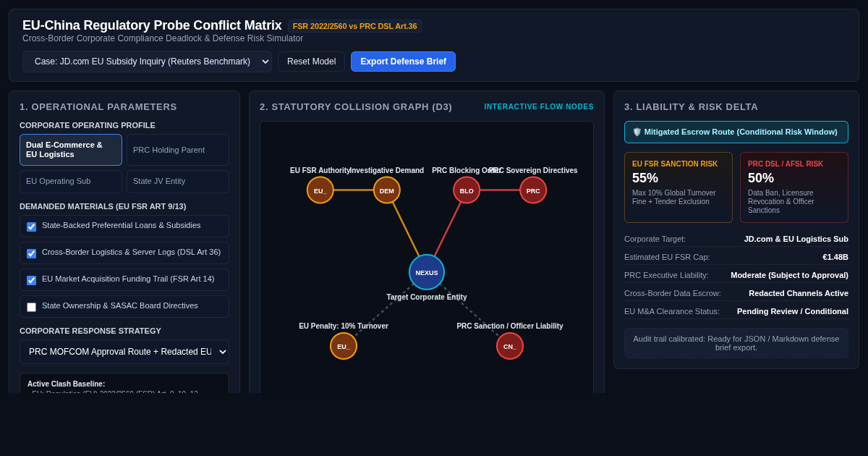Image resolution: width=868 pixels, height=456 pixels.
Task: Click the Operational Parameters heading
Action: [x=98, y=107]
